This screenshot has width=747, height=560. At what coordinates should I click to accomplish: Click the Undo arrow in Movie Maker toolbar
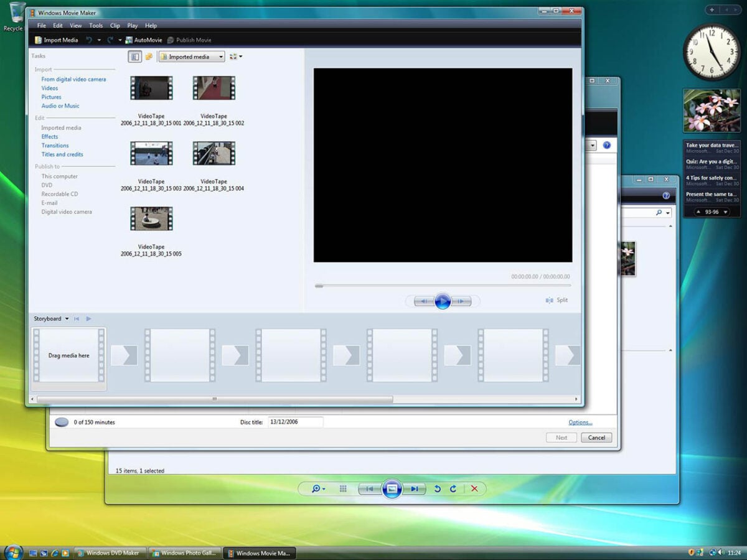click(x=89, y=40)
